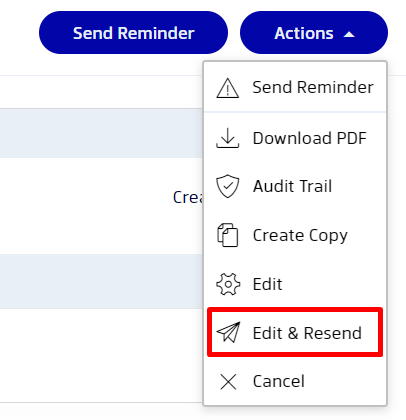Image resolution: width=406 pixels, height=420 pixels.
Task: Click the download arrow icon
Action: 228,138
